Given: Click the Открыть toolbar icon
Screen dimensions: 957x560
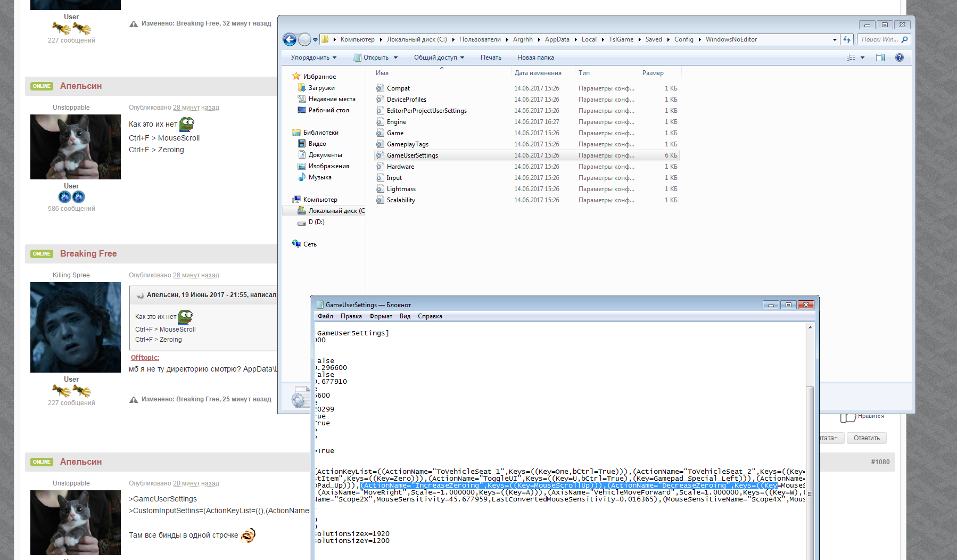Looking at the screenshot, I should 357,57.
